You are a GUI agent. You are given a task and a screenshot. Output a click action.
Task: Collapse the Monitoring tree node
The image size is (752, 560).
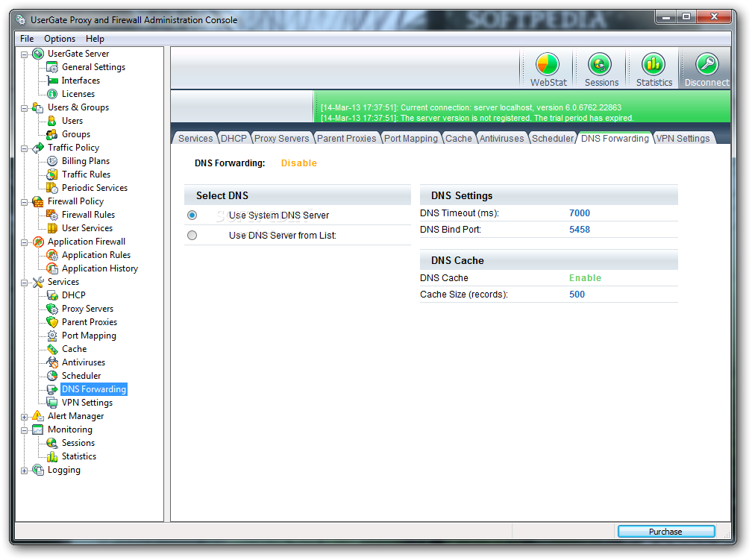[24, 430]
